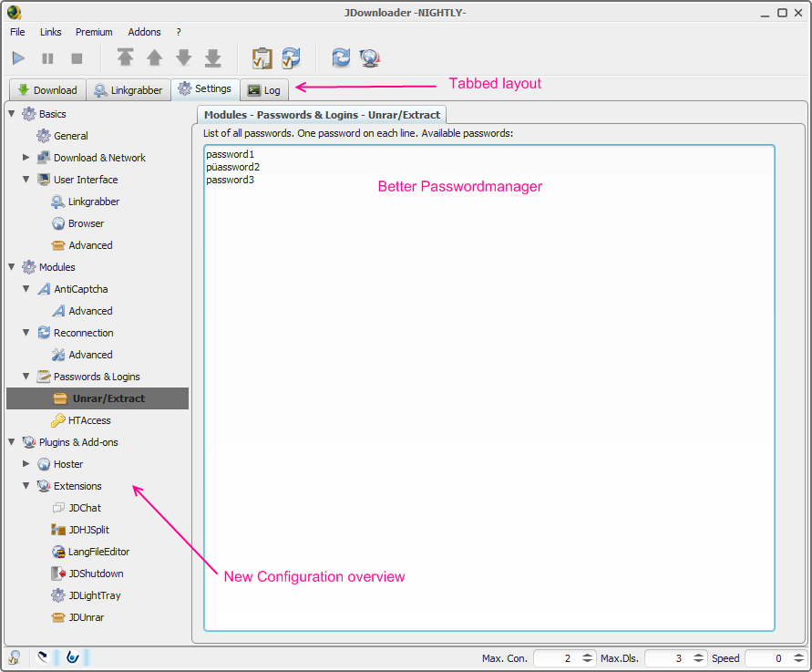Click the reconnect globe icon in toolbar
Viewport: 812px width, 672px height.
coord(369,58)
